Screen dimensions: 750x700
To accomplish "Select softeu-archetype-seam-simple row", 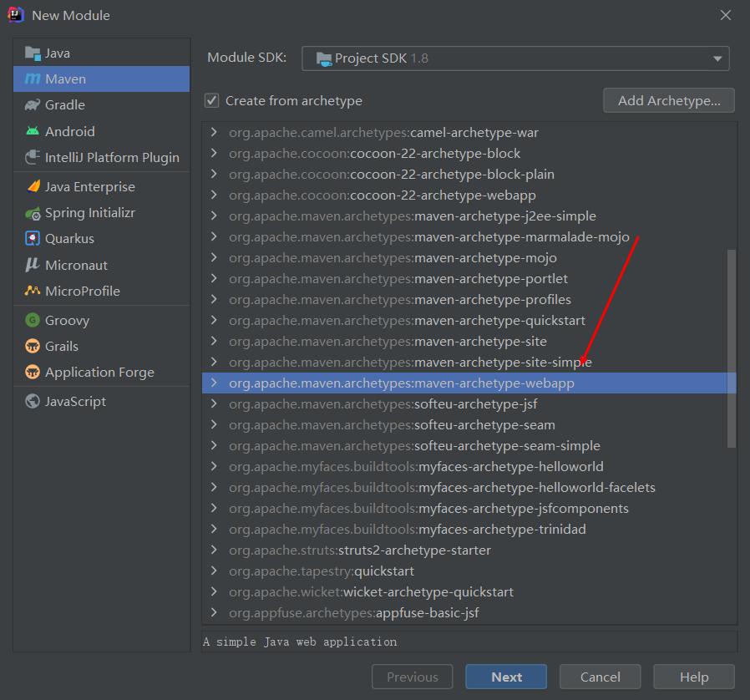I will (x=469, y=445).
